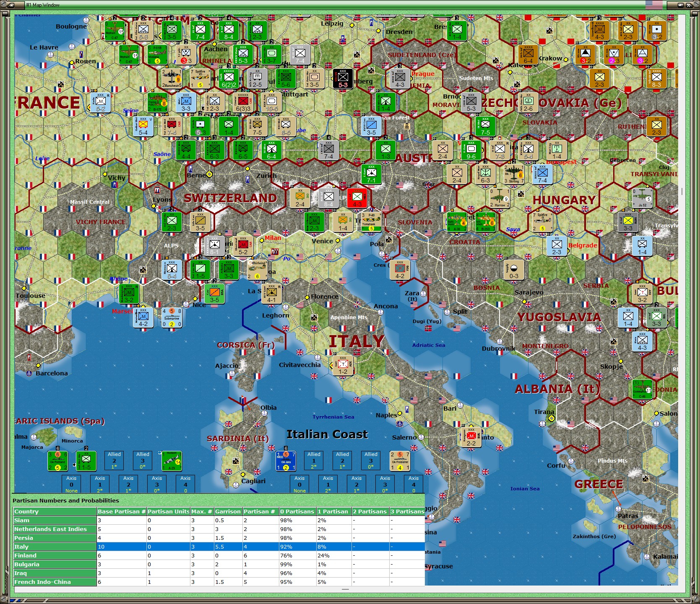The height and width of the screenshot is (604, 700).
Task: Click Italian Coast Allied 3 sea box
Action: click(371, 461)
